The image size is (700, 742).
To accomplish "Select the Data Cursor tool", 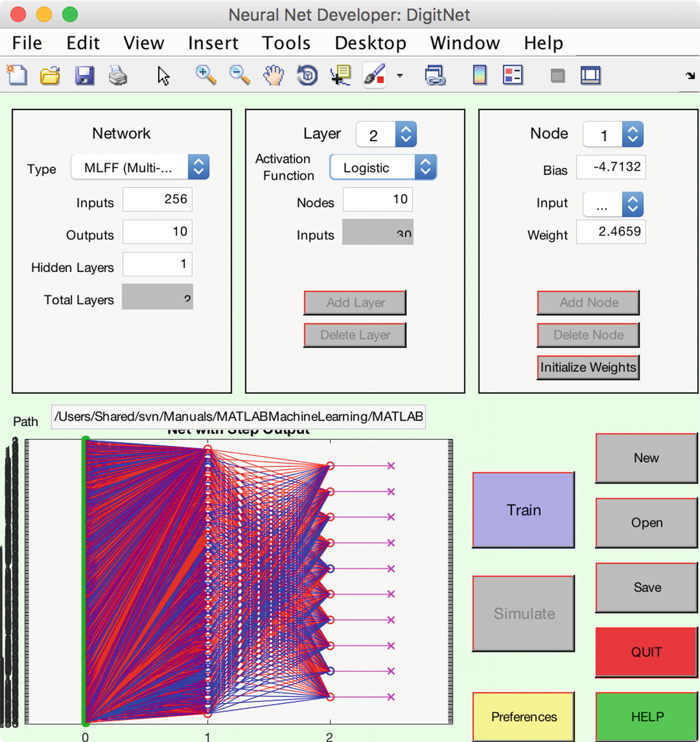I will (340, 75).
